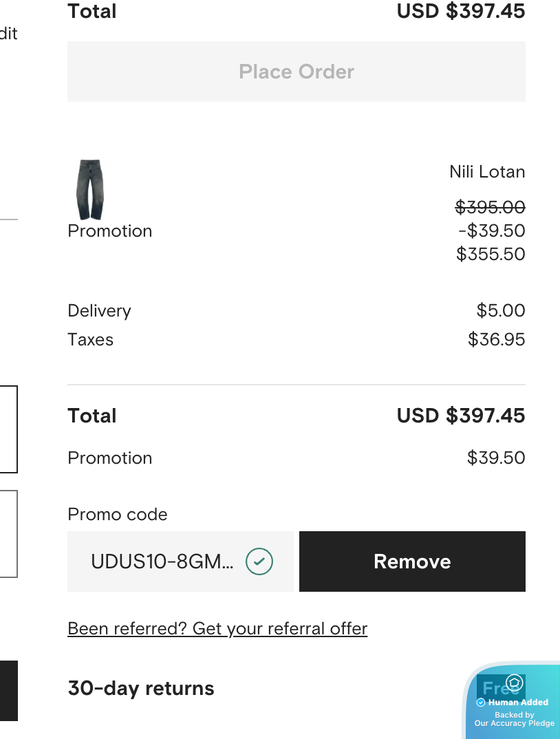Click the Our Accuracy Pledge badge text
The width and height of the screenshot is (560, 739).
click(x=514, y=723)
